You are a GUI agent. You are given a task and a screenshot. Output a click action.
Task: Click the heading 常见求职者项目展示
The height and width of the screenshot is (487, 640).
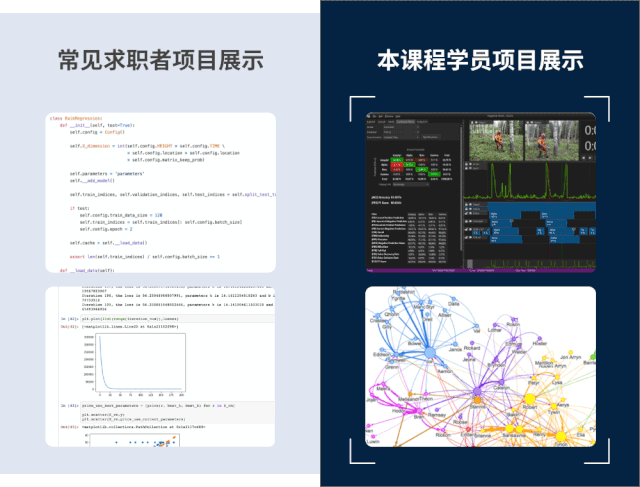point(161,60)
